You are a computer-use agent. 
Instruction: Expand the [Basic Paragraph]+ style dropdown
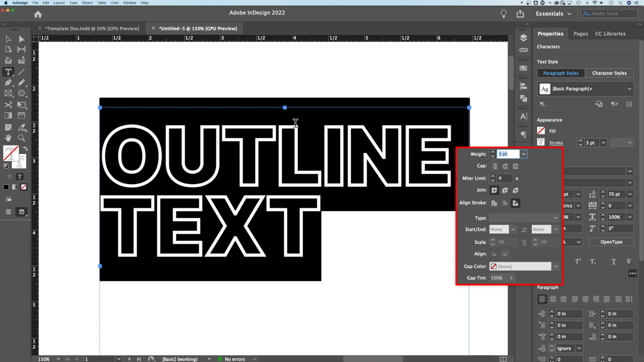pyautogui.click(x=629, y=89)
